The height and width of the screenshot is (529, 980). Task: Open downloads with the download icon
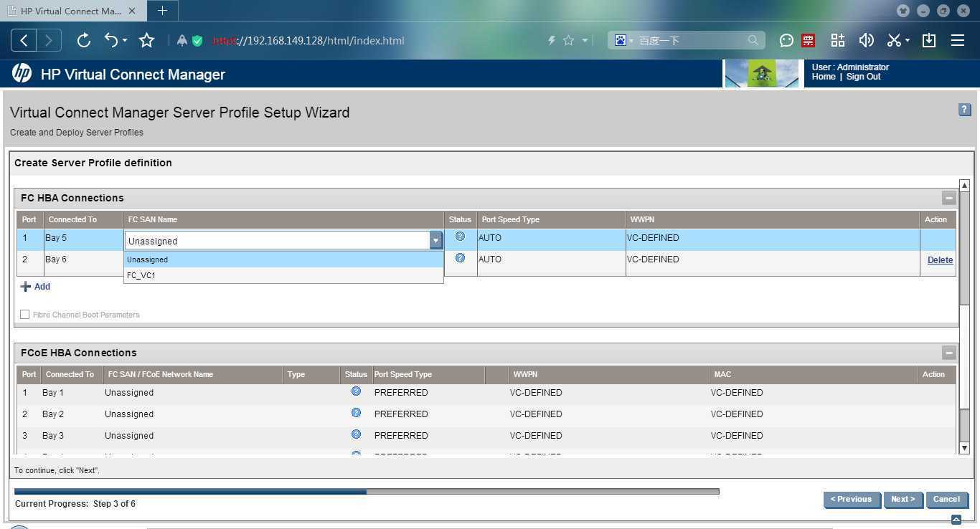(x=929, y=40)
